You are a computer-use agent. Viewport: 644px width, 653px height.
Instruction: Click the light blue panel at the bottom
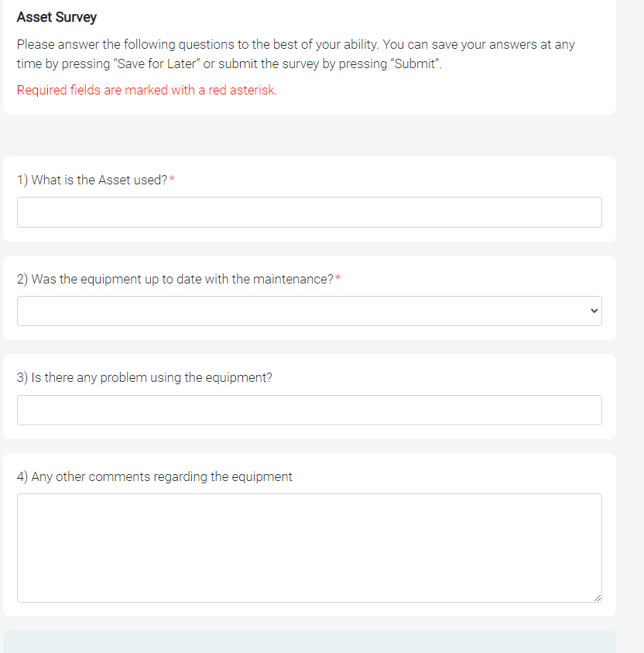pyautogui.click(x=309, y=642)
